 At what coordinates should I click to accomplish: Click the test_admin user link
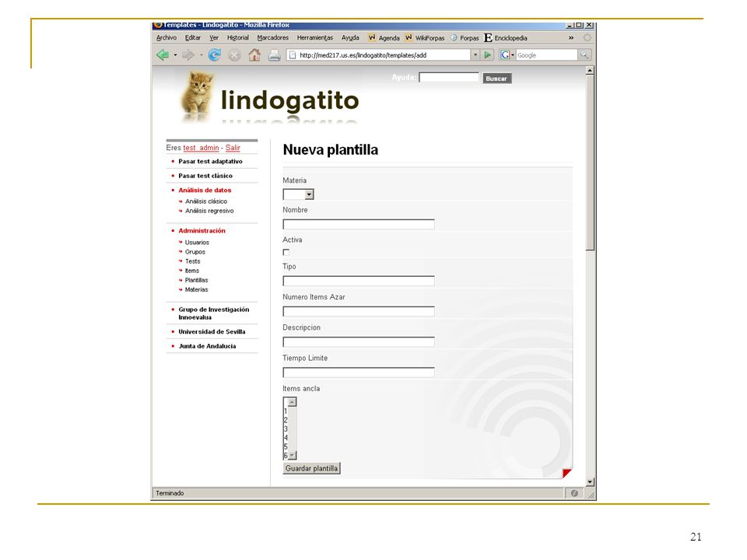click(x=201, y=148)
